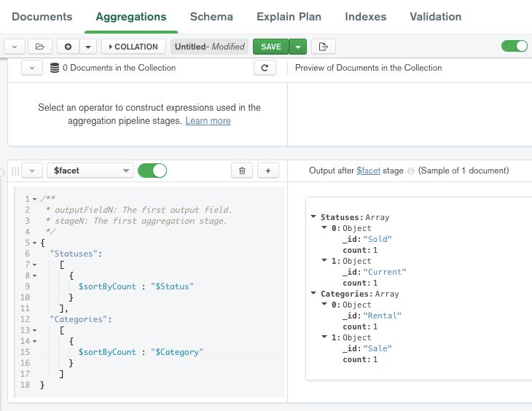Viewport: 532px width, 411px height.
Task: Collapse the Statuses array in output
Action: [x=313, y=217]
